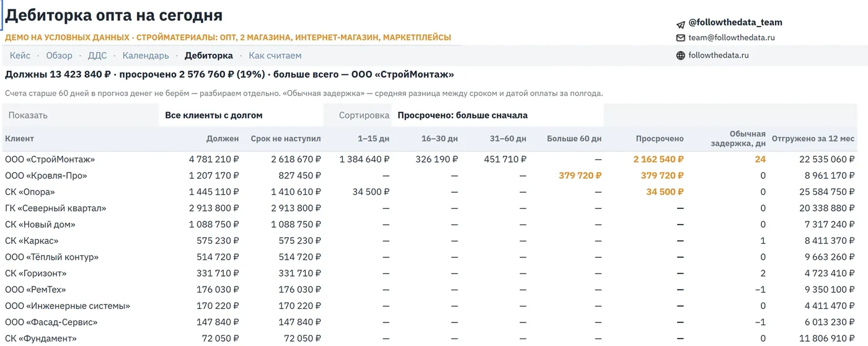Click the 31–60 дн column header
The width and height of the screenshot is (868, 346).
[x=508, y=139]
